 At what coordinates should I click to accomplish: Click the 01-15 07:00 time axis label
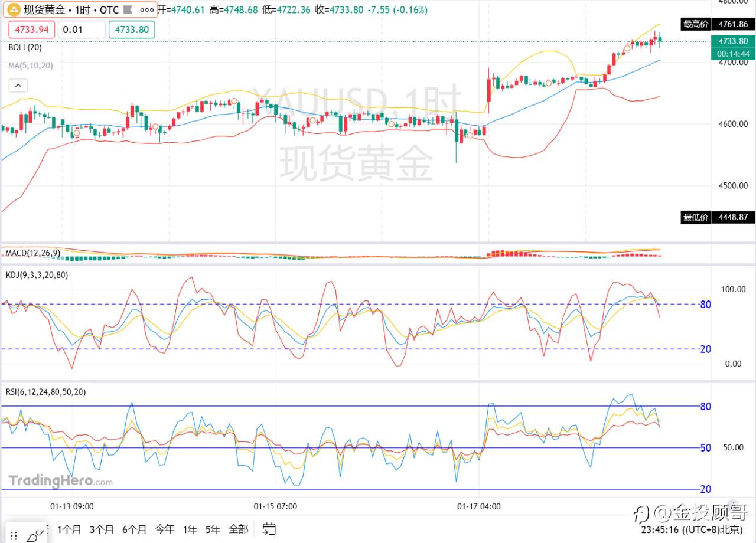click(x=275, y=506)
